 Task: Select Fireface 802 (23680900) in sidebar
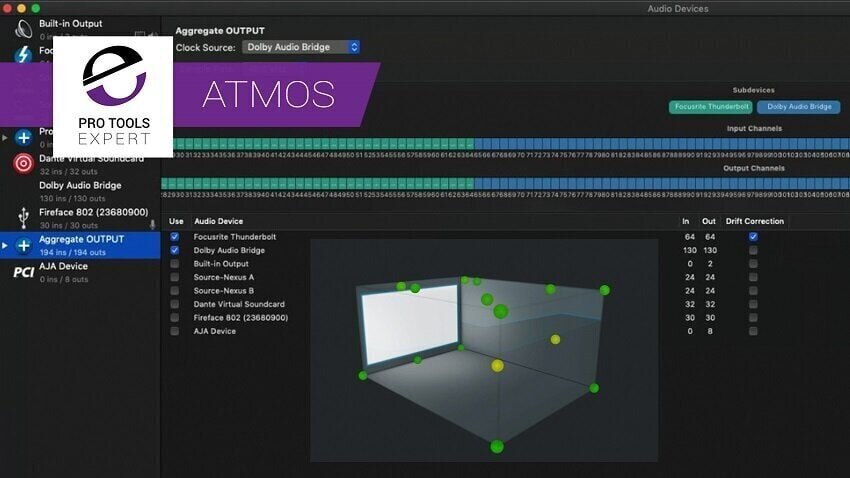click(80, 218)
